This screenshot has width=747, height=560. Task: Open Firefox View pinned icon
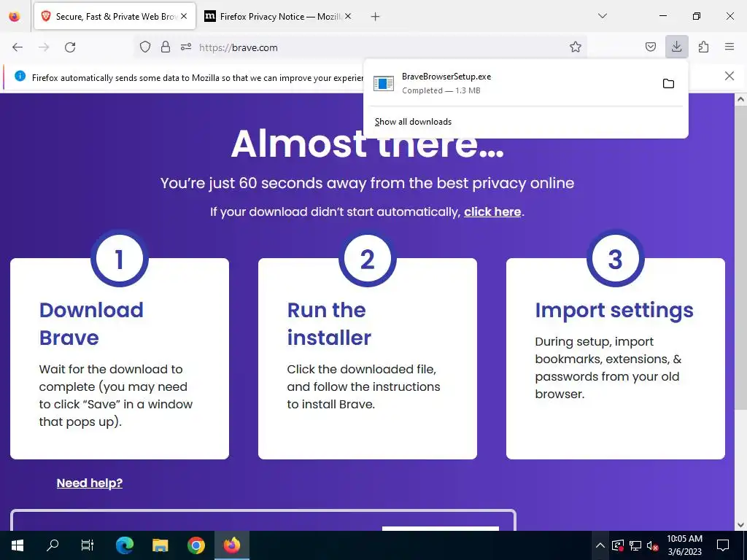coord(15,17)
